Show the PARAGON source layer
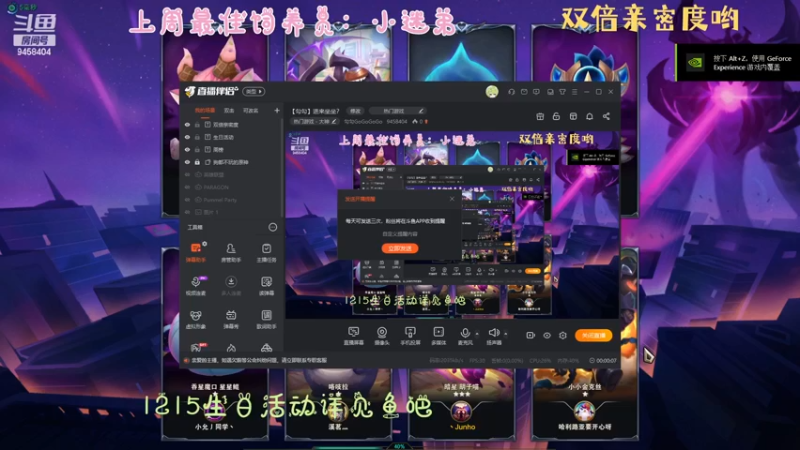Screen dimensions: 800x450 187,187
